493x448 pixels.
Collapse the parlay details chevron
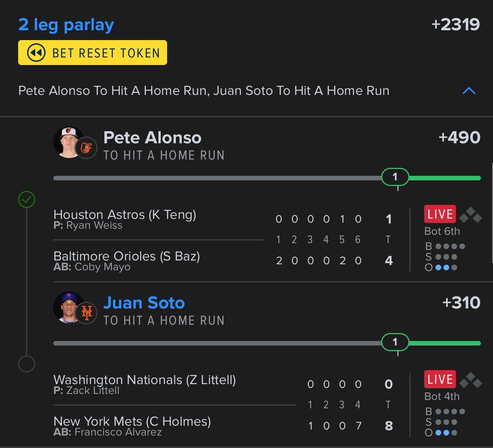(469, 91)
